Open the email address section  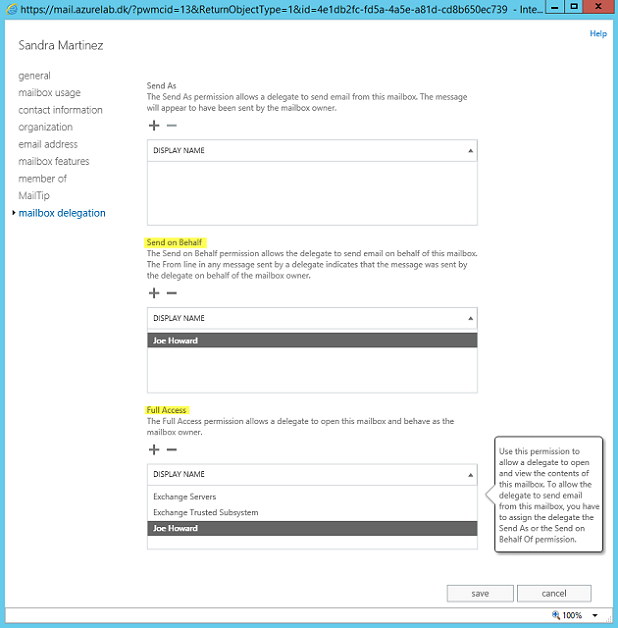pyautogui.click(x=48, y=144)
